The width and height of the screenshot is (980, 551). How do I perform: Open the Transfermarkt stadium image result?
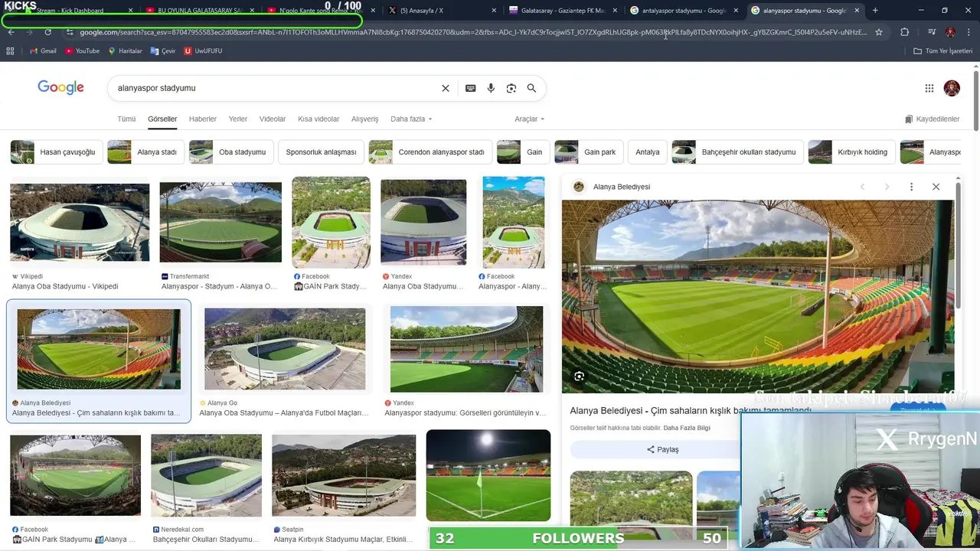220,222
